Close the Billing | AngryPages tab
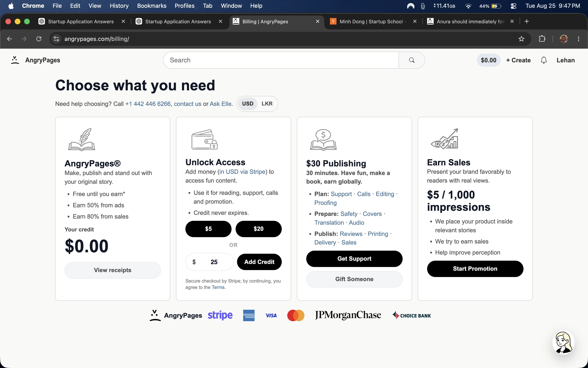Image resolution: width=588 pixels, height=368 pixels. pos(317,21)
